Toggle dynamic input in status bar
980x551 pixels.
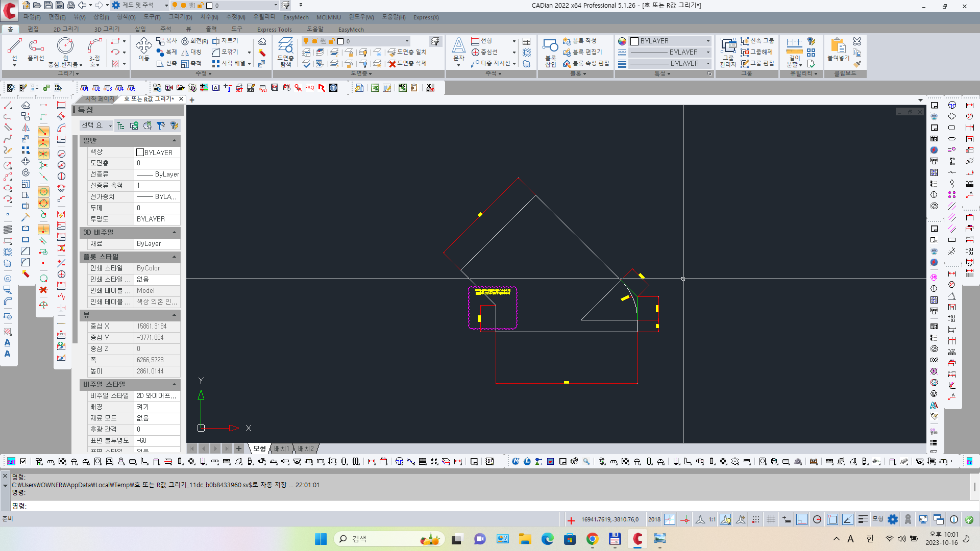(787, 519)
